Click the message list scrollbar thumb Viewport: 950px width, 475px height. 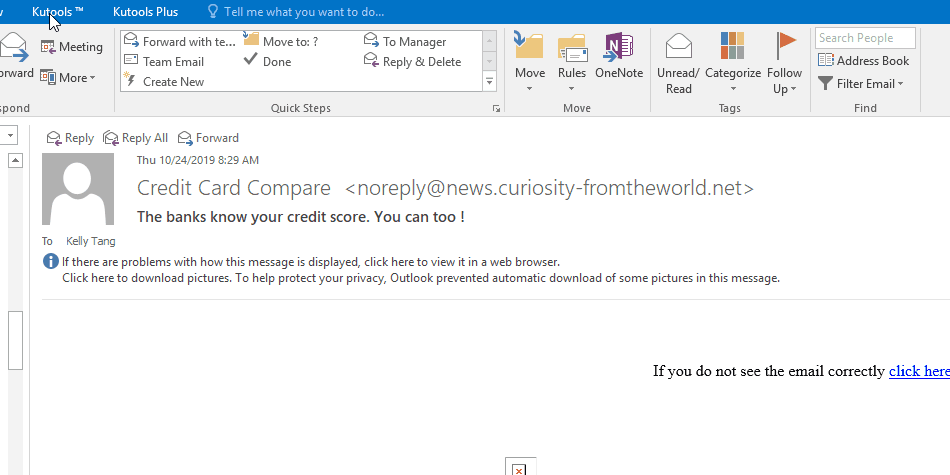[x=15, y=340]
